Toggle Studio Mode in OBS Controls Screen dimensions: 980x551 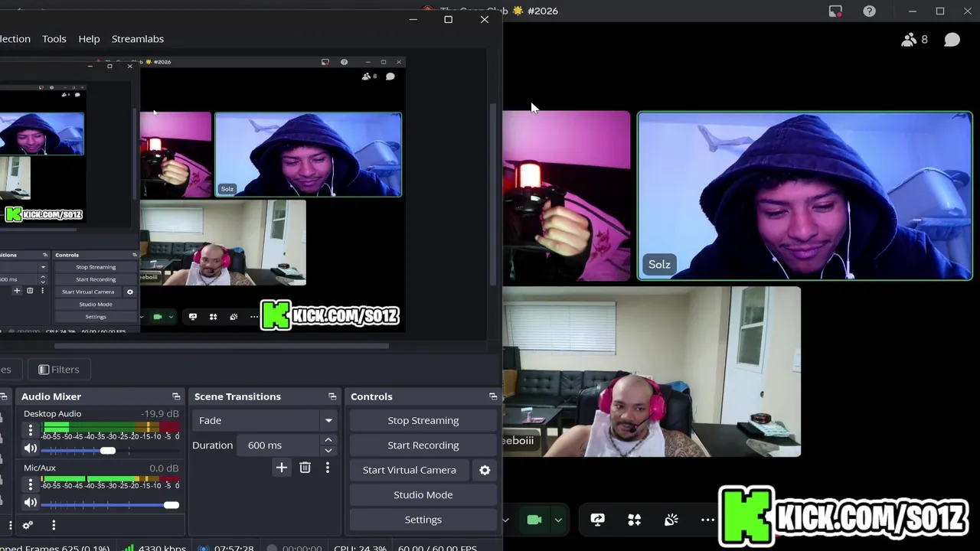pyautogui.click(x=423, y=494)
